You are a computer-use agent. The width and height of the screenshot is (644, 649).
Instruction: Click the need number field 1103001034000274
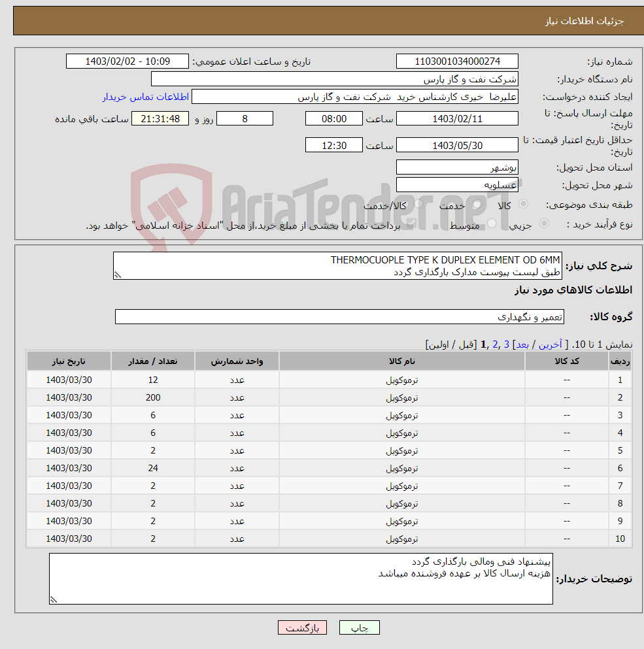[x=457, y=61]
